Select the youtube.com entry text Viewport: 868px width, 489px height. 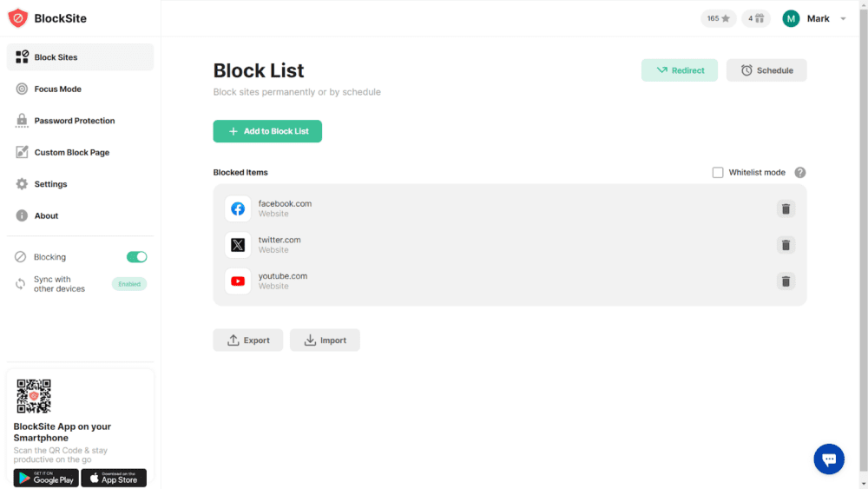point(283,276)
